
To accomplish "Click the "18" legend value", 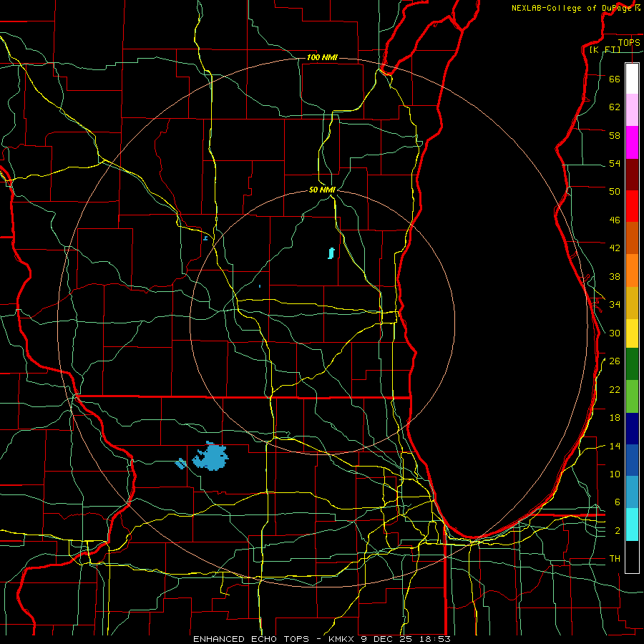I will [615, 418].
